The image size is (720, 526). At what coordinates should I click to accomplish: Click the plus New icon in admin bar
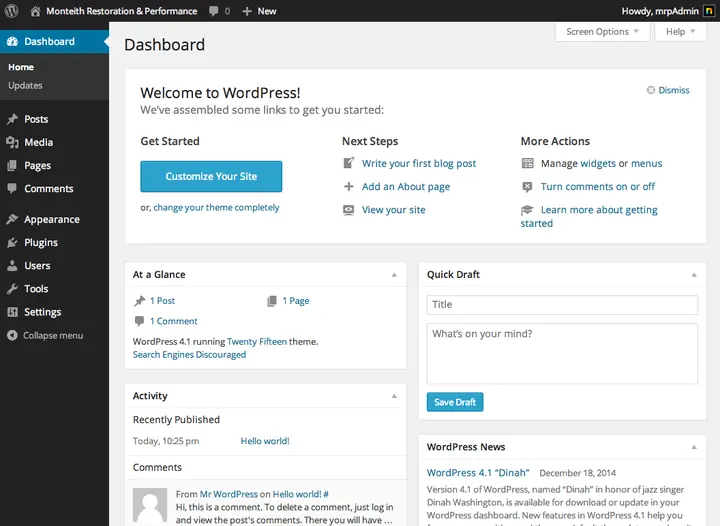247,11
